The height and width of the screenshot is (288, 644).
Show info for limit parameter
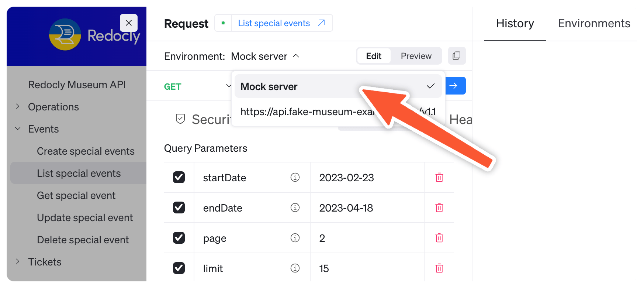pyautogui.click(x=295, y=268)
